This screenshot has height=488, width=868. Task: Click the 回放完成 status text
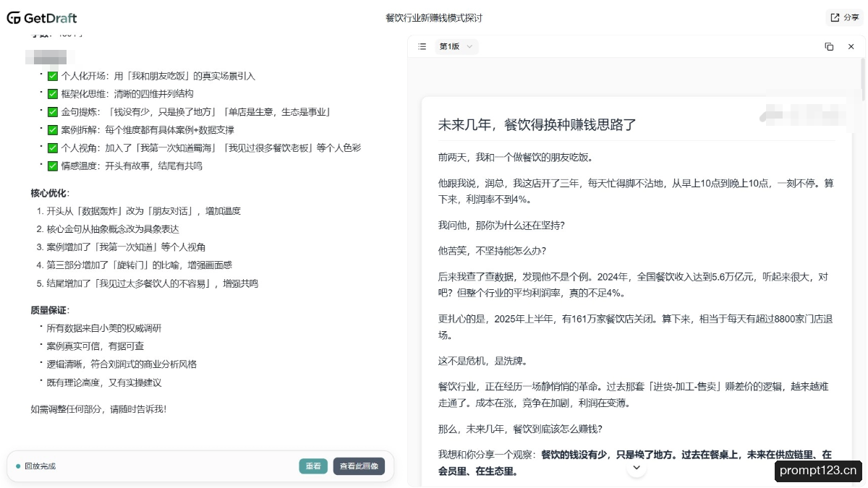coord(40,466)
